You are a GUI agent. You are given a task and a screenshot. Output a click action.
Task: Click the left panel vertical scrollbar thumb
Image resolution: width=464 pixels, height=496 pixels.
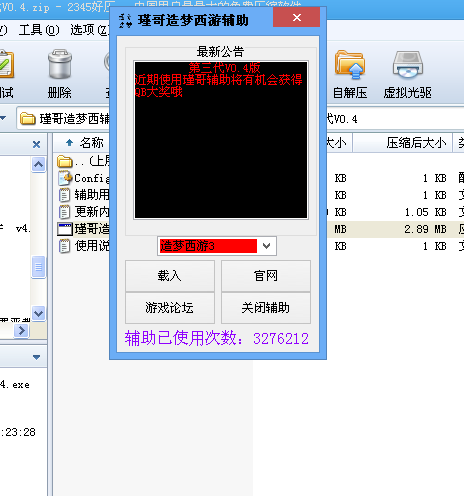tap(39, 267)
